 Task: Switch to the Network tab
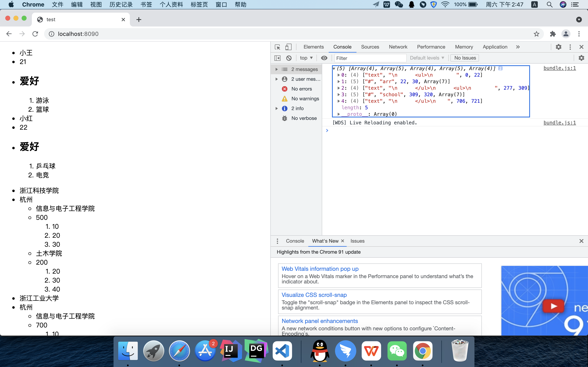tap(398, 47)
